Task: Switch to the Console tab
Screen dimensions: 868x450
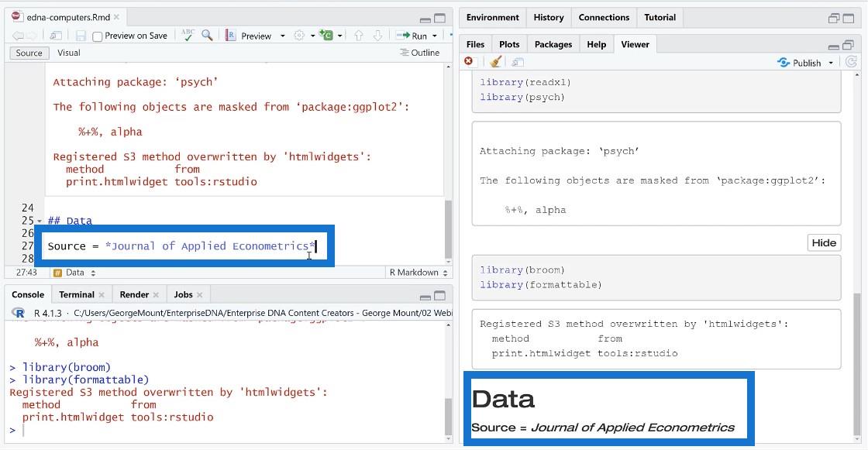Action: [28, 294]
